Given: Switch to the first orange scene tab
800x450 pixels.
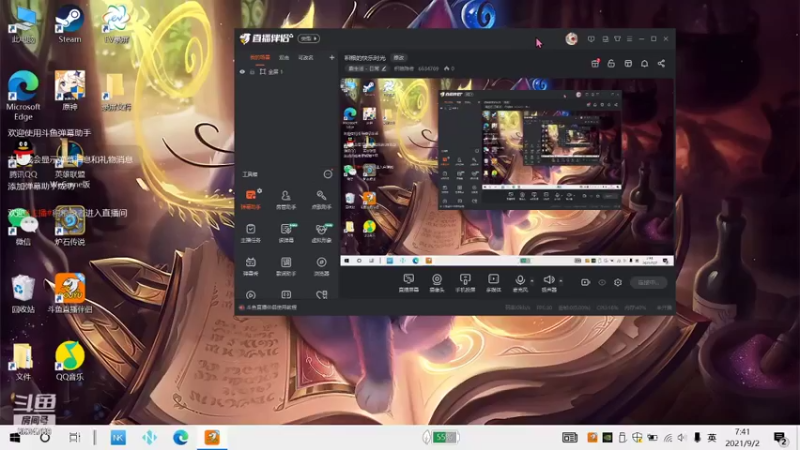Looking at the screenshot, I should (x=260, y=58).
